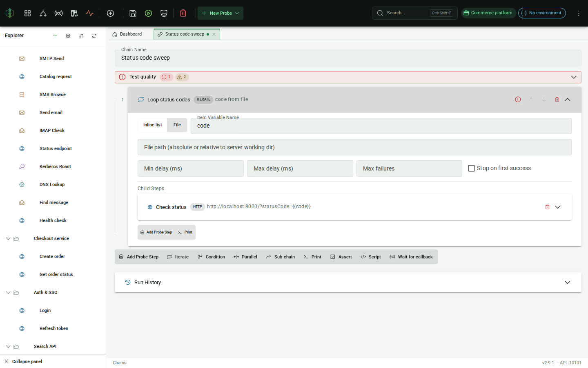Select File as iterate source
Image resolution: width=588 pixels, height=368 pixels.
[x=177, y=125]
